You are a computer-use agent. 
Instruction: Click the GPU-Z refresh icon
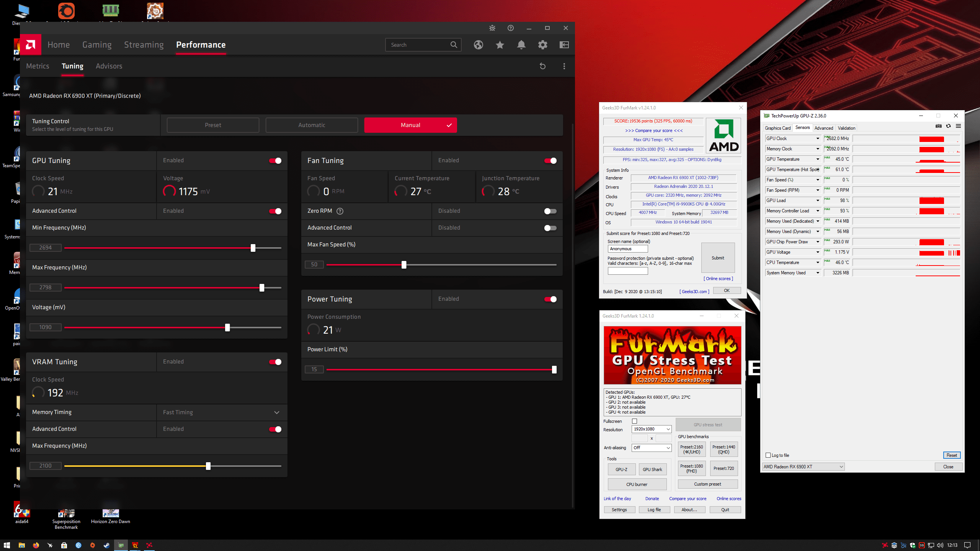pos(949,126)
